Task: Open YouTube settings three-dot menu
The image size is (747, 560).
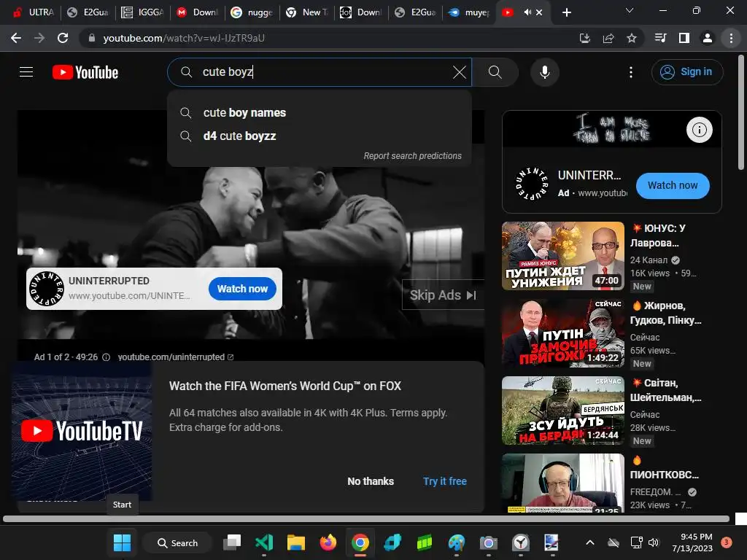Action: click(631, 72)
